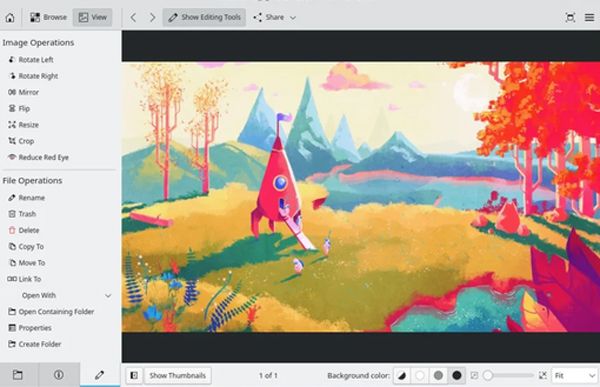
Task: Choose Copy To operation
Action: click(26, 247)
